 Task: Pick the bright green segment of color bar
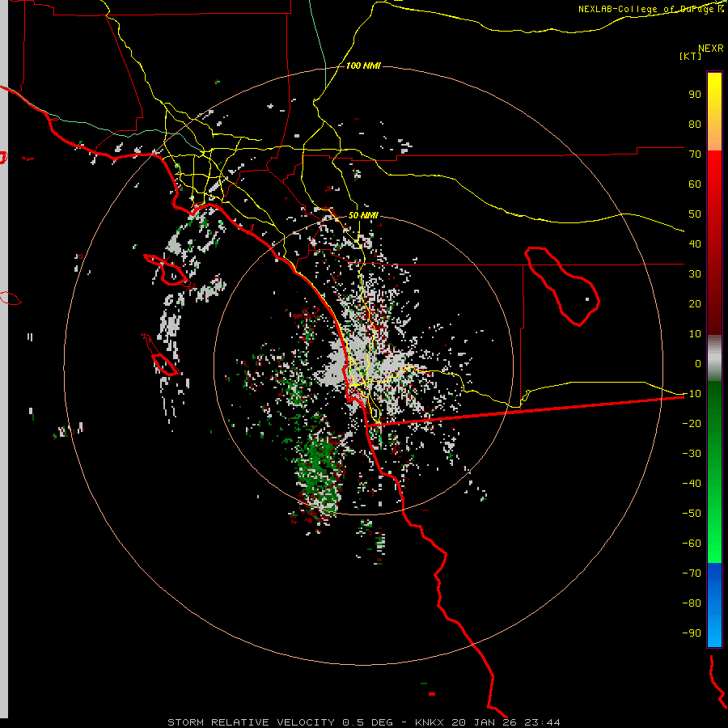(714, 525)
